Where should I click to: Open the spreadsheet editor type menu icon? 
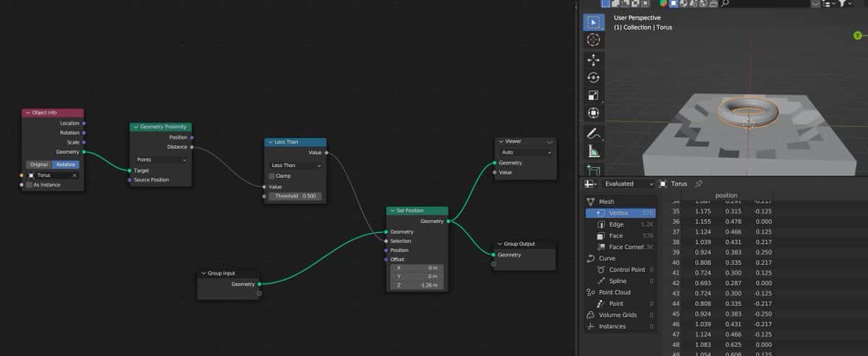591,184
